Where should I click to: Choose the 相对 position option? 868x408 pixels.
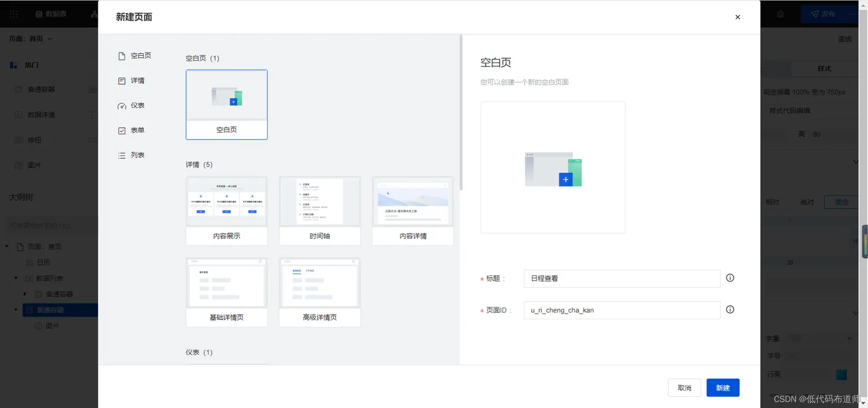pyautogui.click(x=772, y=202)
